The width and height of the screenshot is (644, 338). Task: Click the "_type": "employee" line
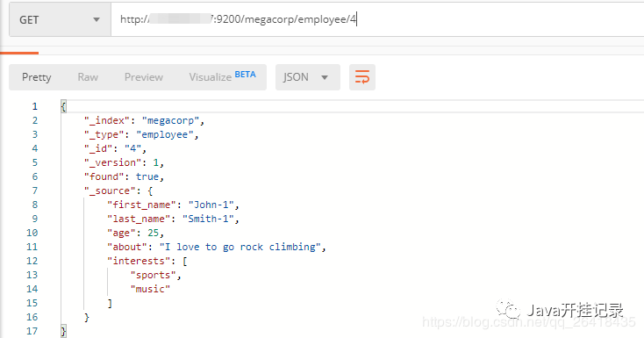point(141,134)
